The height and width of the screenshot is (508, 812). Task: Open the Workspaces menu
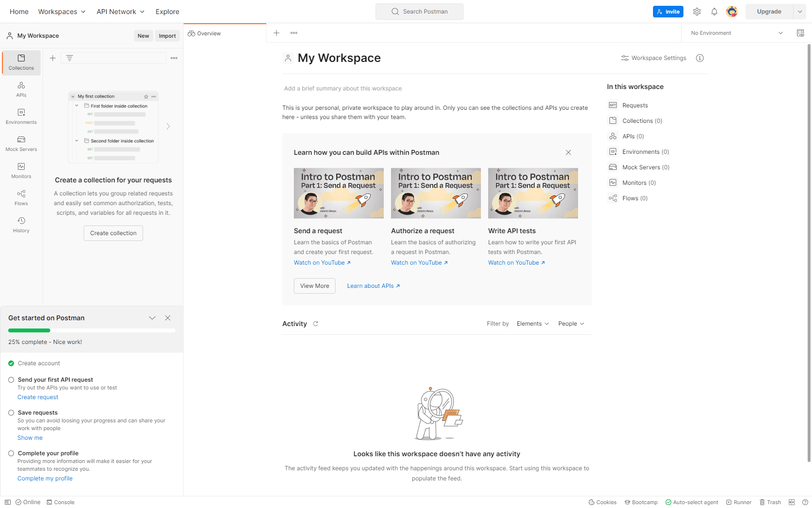click(62, 12)
